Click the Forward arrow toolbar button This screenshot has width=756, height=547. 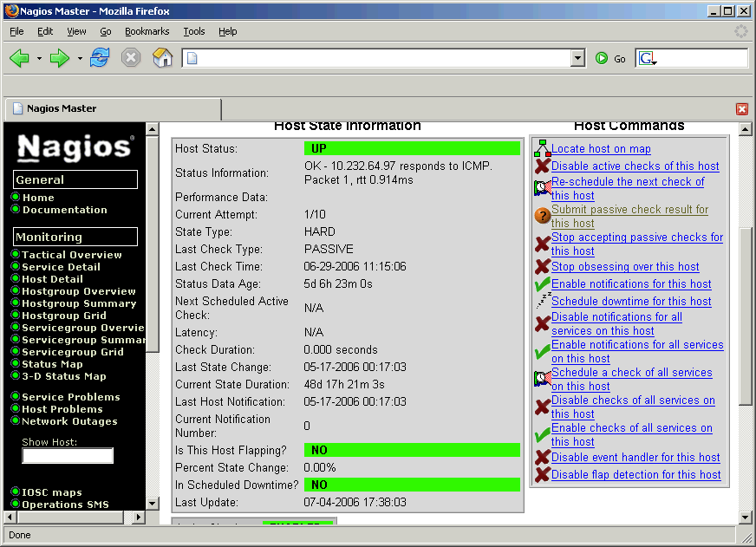(60, 58)
